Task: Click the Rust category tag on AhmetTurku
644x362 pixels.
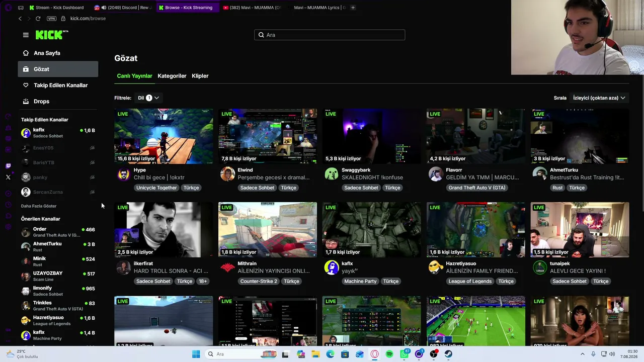Action: pyautogui.click(x=557, y=188)
